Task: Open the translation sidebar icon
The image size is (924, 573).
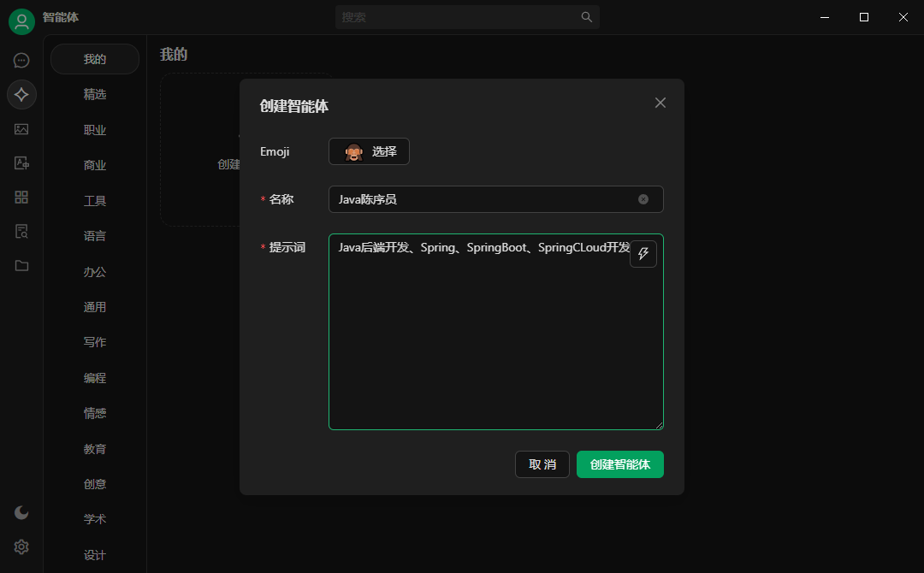Action: pos(21,163)
